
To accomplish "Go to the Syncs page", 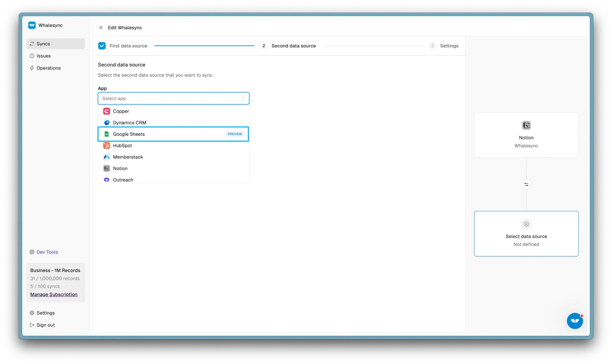I will [55, 44].
